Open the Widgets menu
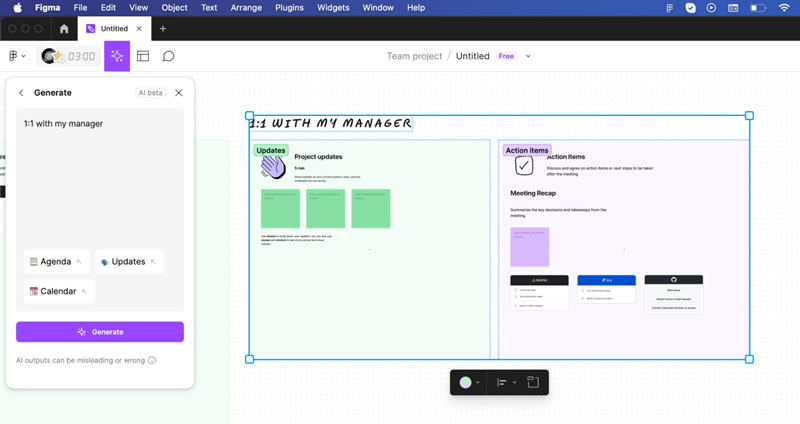 (x=333, y=8)
